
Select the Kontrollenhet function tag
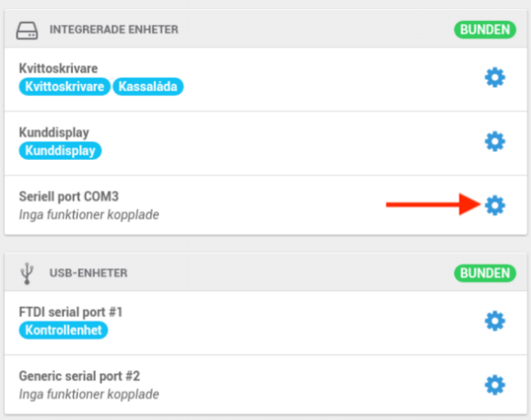click(x=63, y=331)
